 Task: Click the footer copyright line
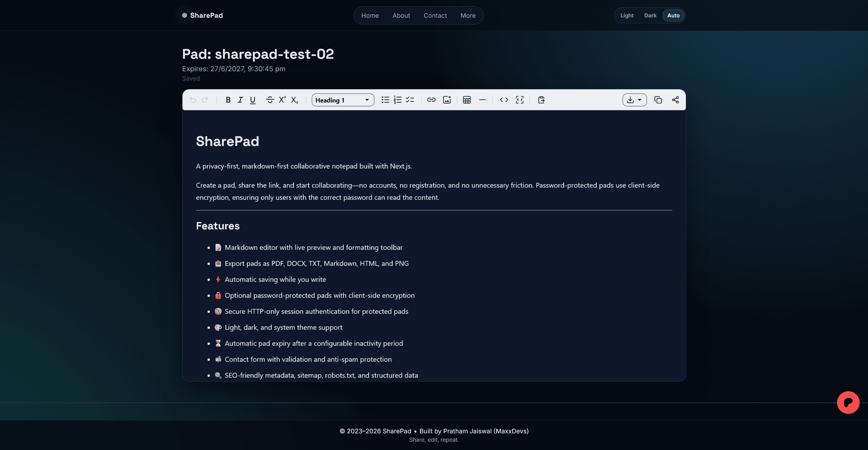pos(434,431)
